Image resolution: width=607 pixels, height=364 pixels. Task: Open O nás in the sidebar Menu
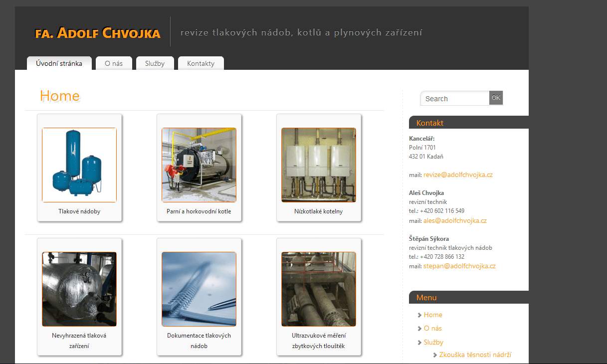click(x=433, y=328)
